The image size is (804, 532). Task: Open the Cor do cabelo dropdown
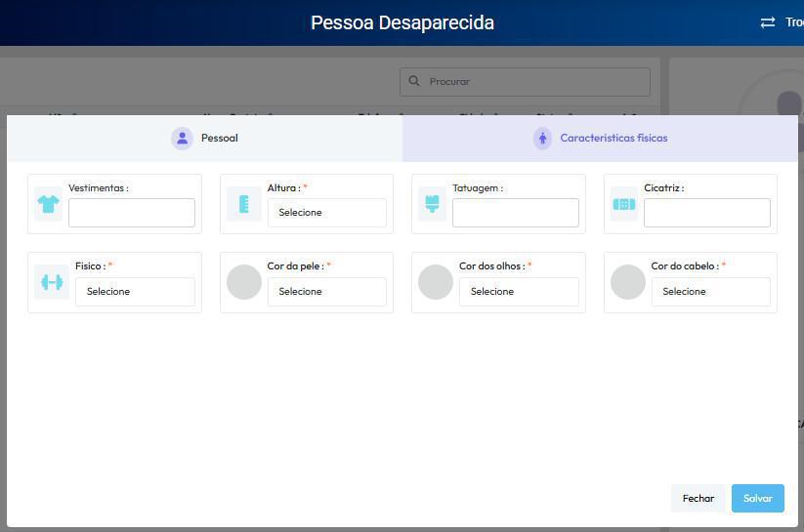(x=710, y=292)
